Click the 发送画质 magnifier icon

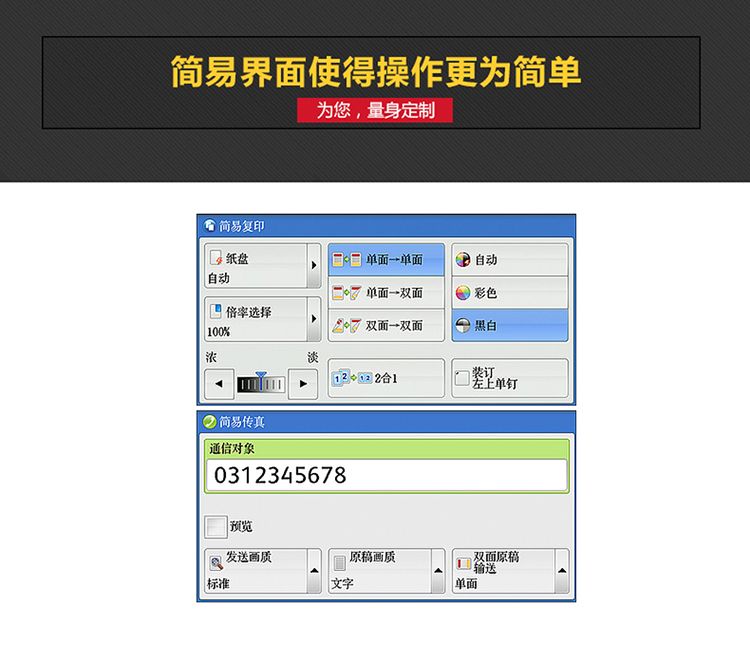[x=215, y=562]
